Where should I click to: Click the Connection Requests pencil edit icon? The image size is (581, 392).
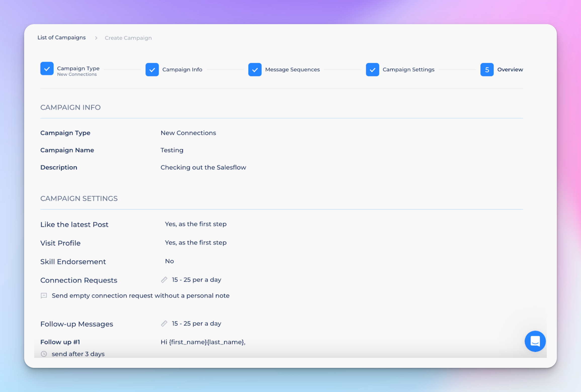(x=164, y=280)
